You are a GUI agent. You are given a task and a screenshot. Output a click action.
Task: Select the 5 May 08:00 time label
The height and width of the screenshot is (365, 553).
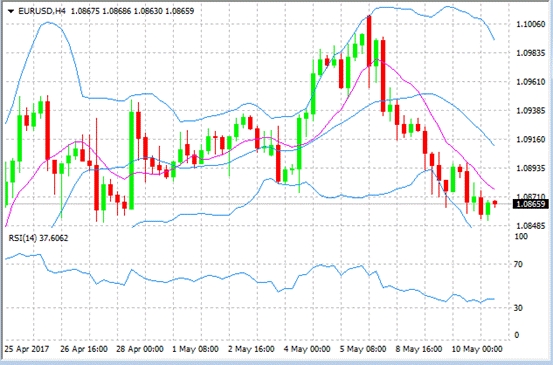click(x=363, y=349)
